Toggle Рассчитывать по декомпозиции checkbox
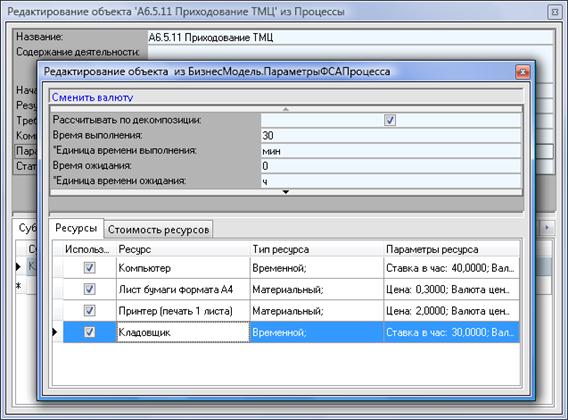Viewport: 568px width, 420px height. pos(390,120)
